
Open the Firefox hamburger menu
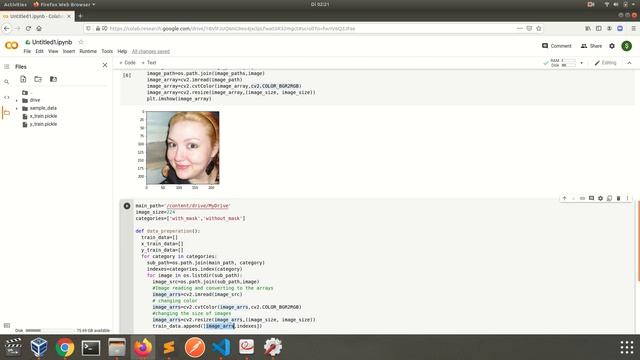point(633,29)
